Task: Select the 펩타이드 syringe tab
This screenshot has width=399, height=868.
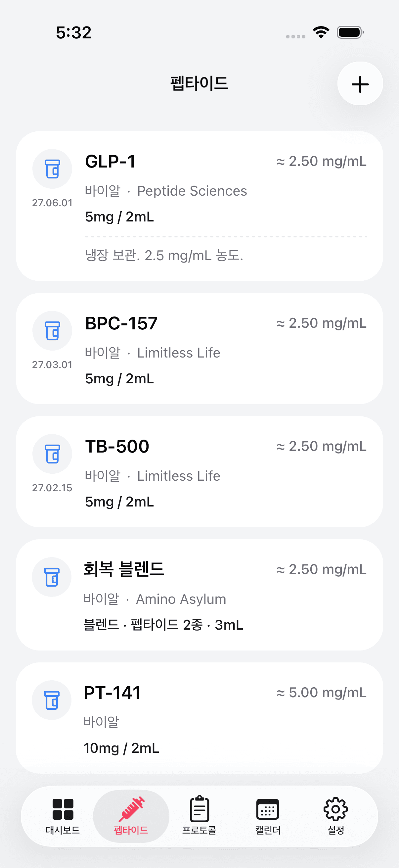Action: tap(131, 816)
